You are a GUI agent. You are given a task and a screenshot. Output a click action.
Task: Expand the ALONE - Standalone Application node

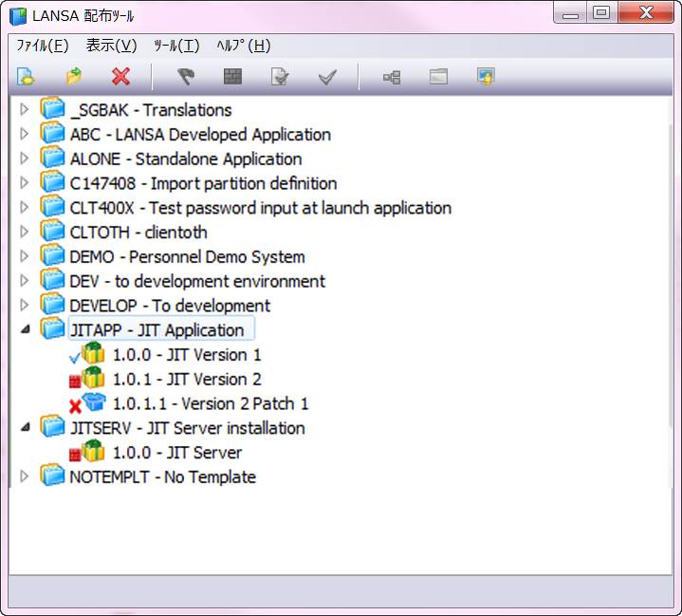pos(25,158)
